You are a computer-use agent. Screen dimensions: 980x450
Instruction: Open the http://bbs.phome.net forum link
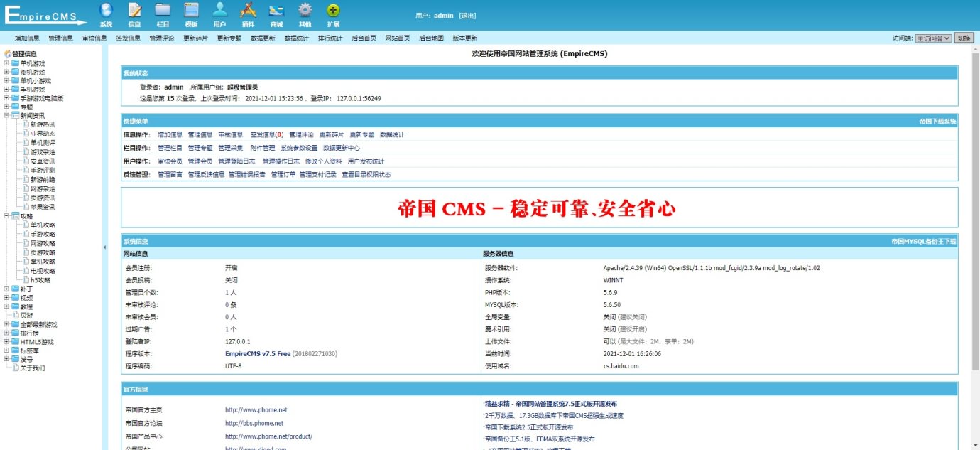(x=254, y=423)
